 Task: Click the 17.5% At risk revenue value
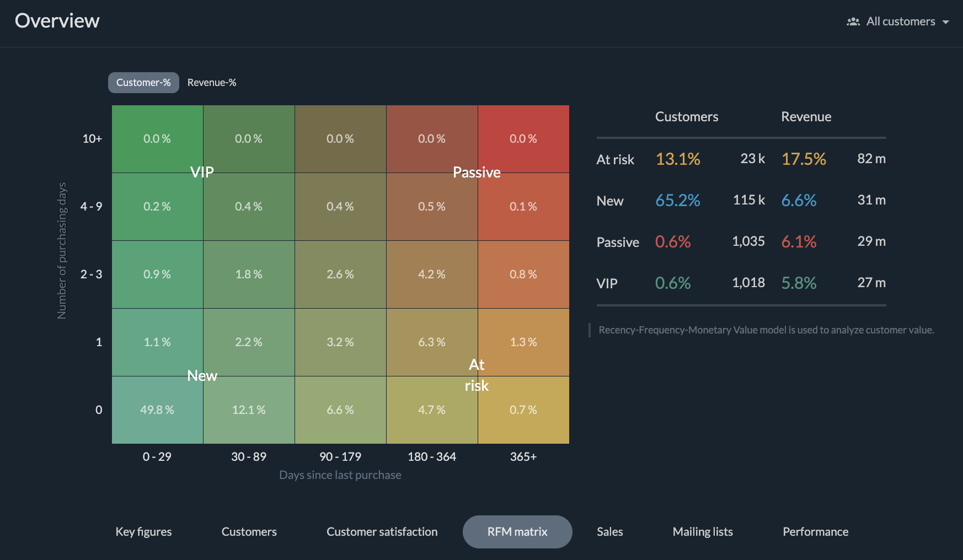coord(804,159)
